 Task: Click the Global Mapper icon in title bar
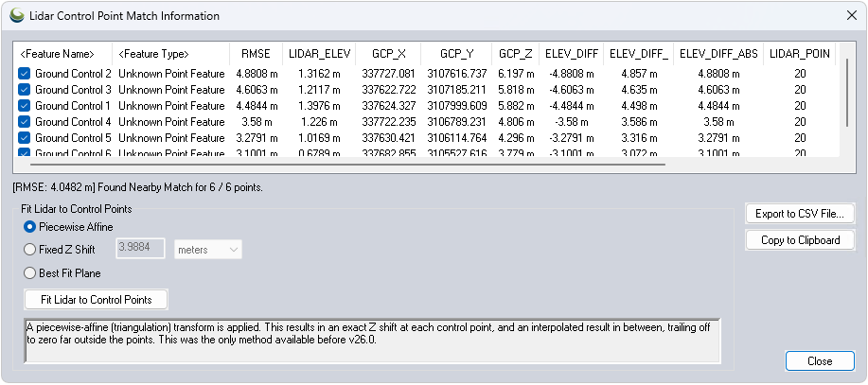coord(17,16)
